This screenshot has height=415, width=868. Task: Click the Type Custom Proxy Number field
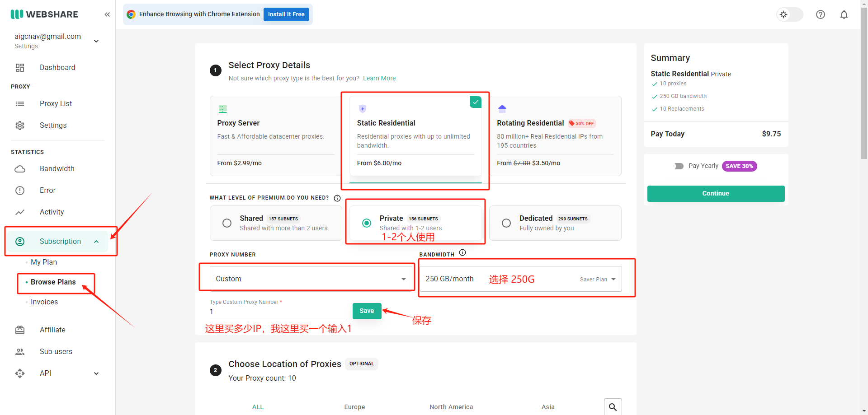[x=277, y=312]
